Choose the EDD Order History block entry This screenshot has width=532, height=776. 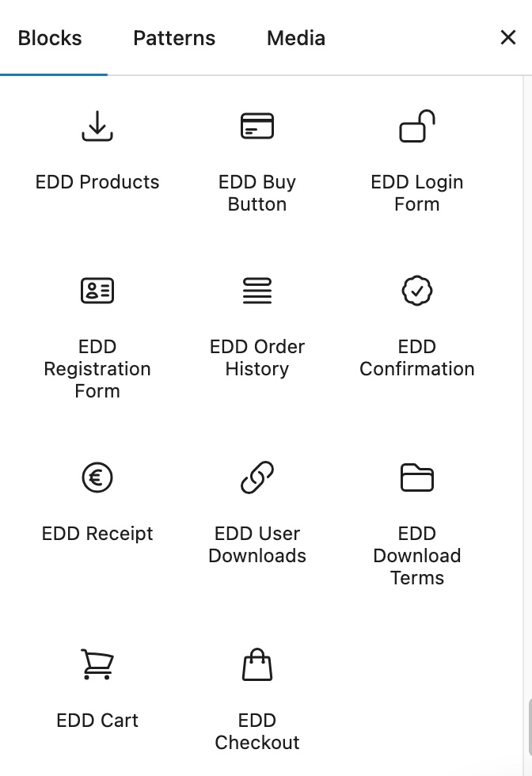pos(256,325)
